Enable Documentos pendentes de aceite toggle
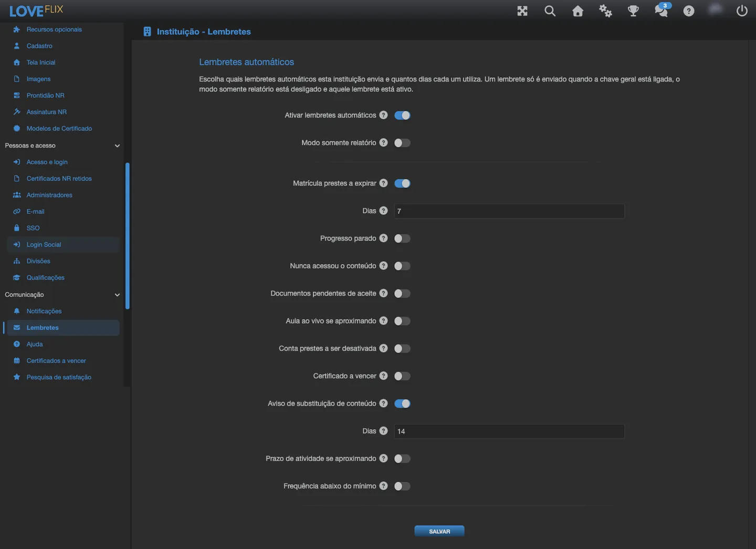The width and height of the screenshot is (756, 549). click(402, 293)
